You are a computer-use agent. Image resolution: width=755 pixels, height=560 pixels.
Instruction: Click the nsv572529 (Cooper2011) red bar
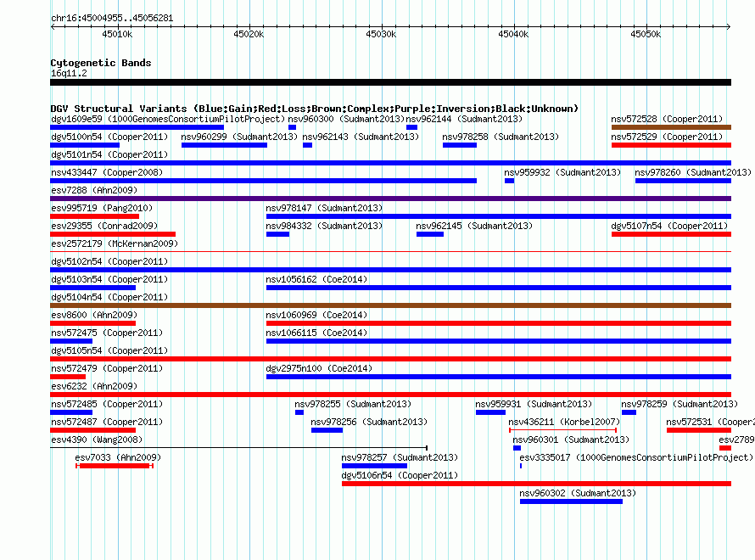tap(671, 145)
